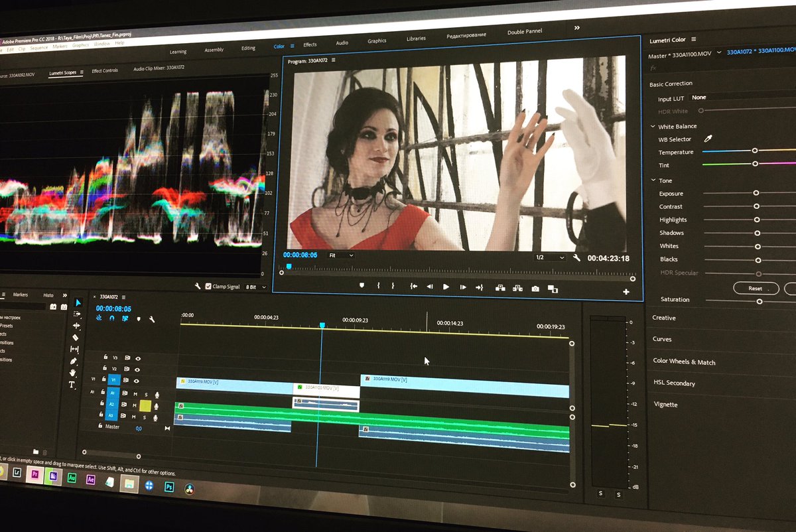The width and height of the screenshot is (796, 532).
Task: Open Input LUT None dropdown
Action: [x=743, y=98]
